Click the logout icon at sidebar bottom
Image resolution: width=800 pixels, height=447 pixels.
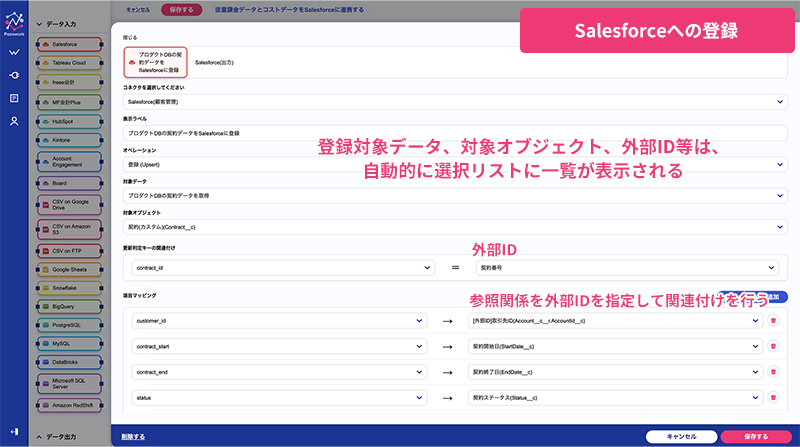point(14,432)
